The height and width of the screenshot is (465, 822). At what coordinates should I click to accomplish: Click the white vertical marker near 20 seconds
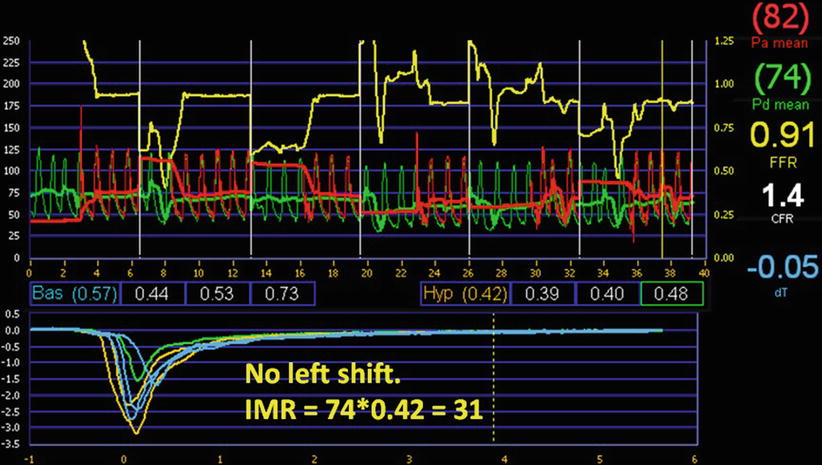365,150
